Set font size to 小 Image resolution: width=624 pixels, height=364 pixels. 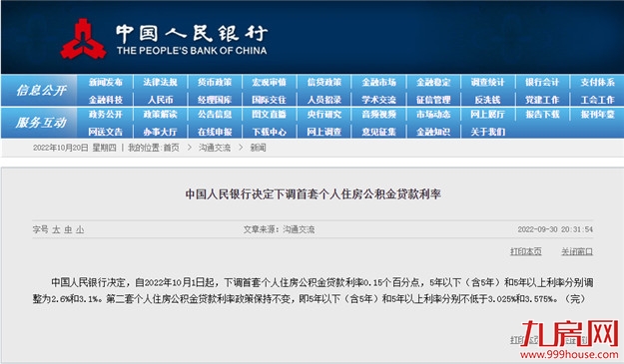[80, 229]
